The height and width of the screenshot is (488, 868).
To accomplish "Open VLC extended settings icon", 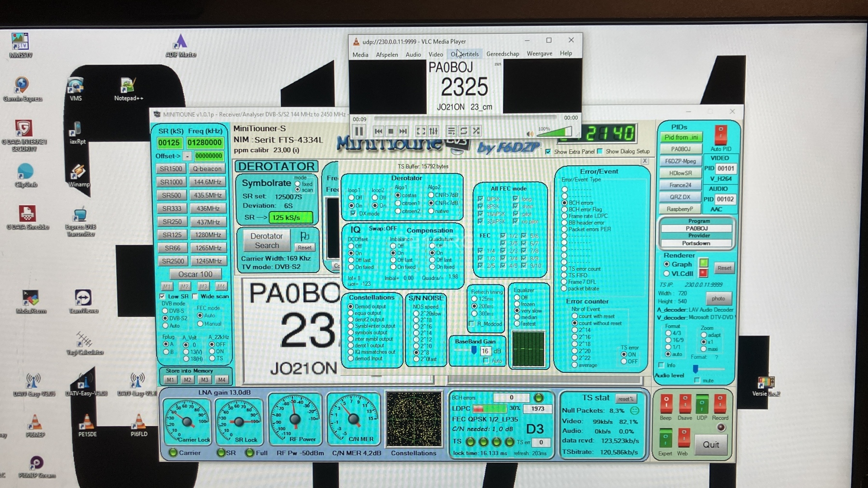I will click(x=434, y=131).
